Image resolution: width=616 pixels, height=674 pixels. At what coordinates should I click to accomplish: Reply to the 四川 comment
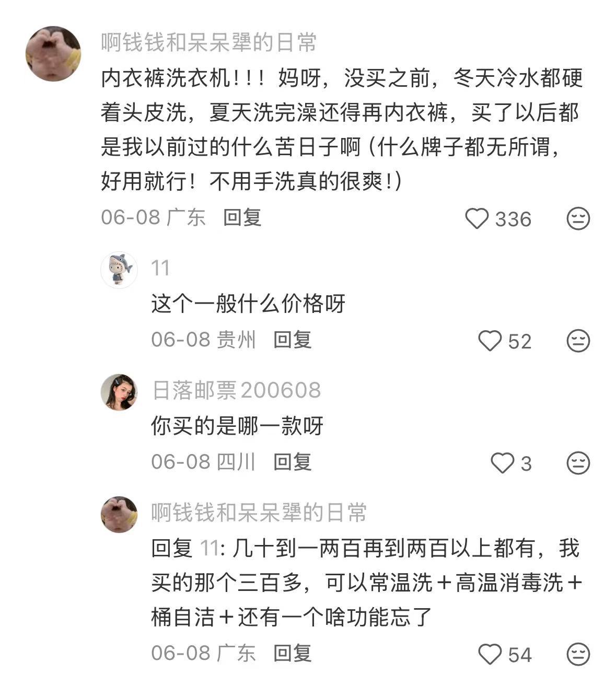pos(293,462)
